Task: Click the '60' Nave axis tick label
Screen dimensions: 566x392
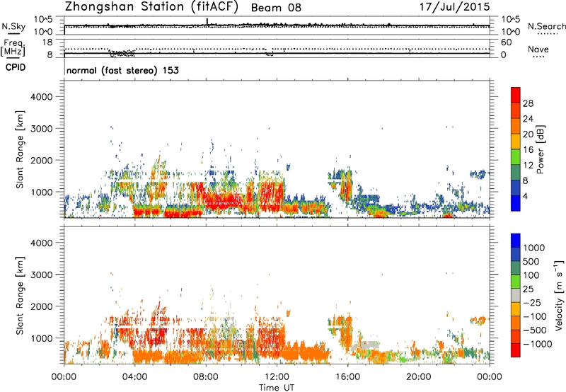Action: pos(506,42)
